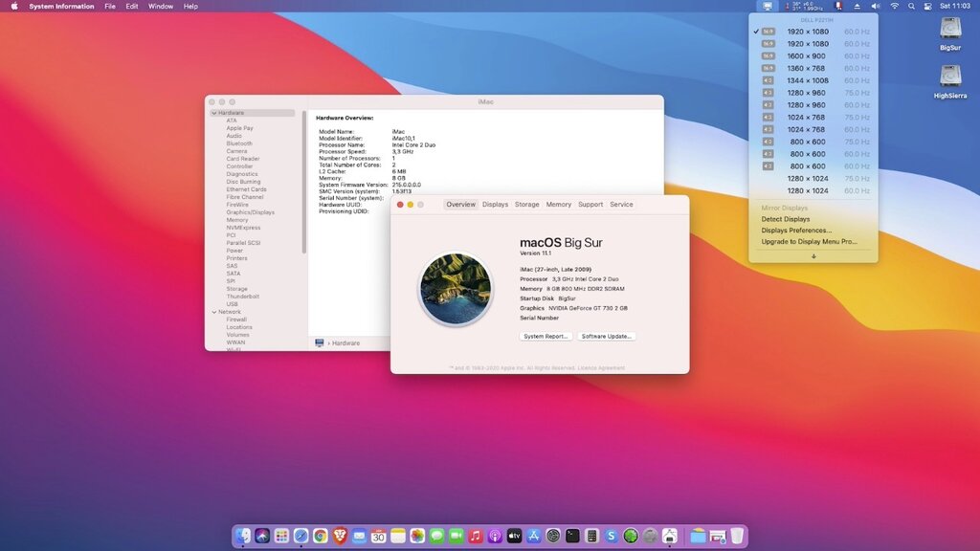Image resolution: width=980 pixels, height=551 pixels.
Task: Open the HighSierra drive on desktop
Action: pos(950,77)
